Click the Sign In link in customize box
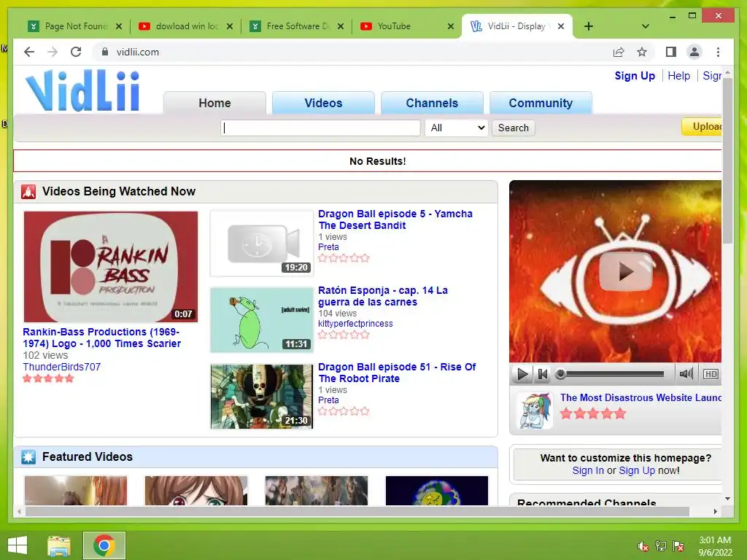 pyautogui.click(x=587, y=470)
